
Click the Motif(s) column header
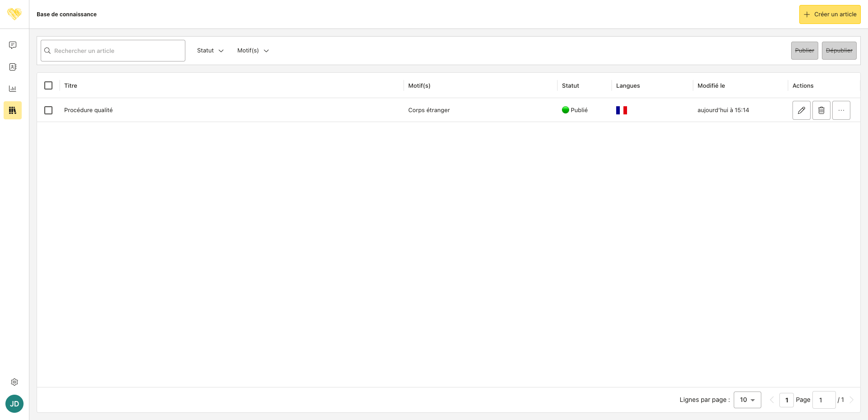(x=419, y=85)
